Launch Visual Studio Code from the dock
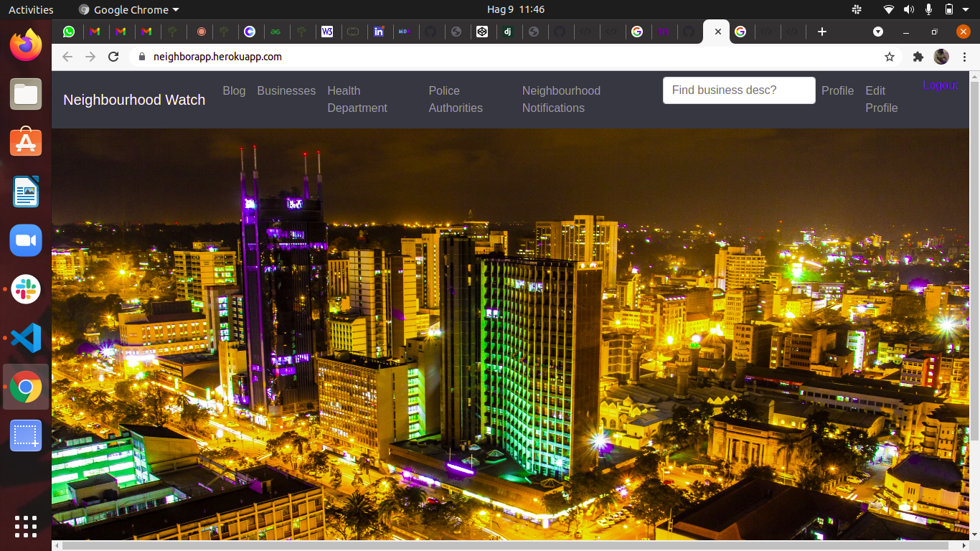Screen dimensions: 980x551 (26, 338)
